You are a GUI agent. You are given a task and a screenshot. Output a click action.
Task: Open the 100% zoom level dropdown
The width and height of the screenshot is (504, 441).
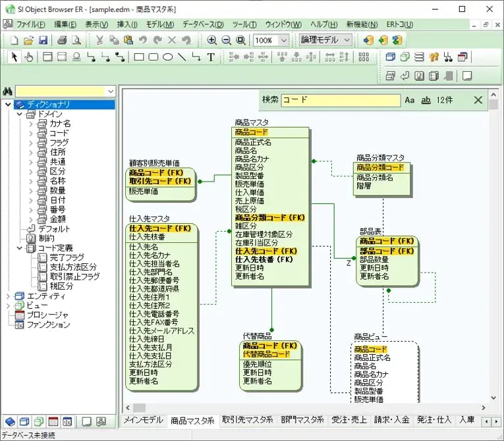283,40
